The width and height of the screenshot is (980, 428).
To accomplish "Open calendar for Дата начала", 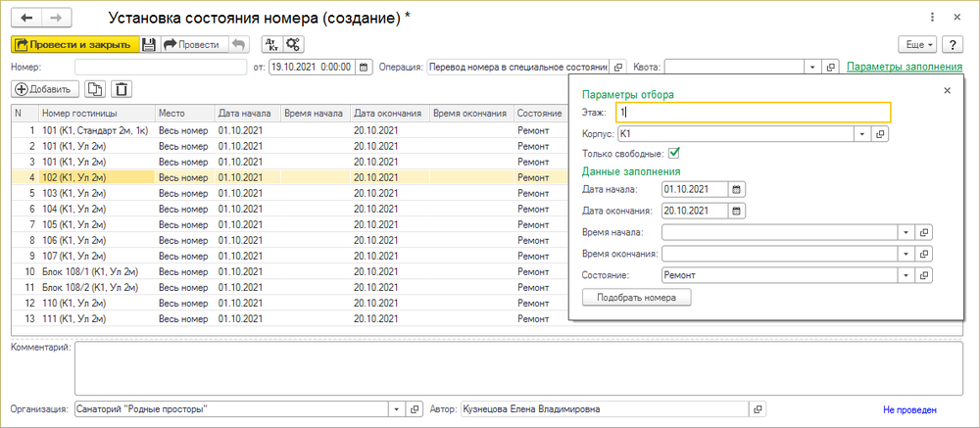I will [737, 189].
